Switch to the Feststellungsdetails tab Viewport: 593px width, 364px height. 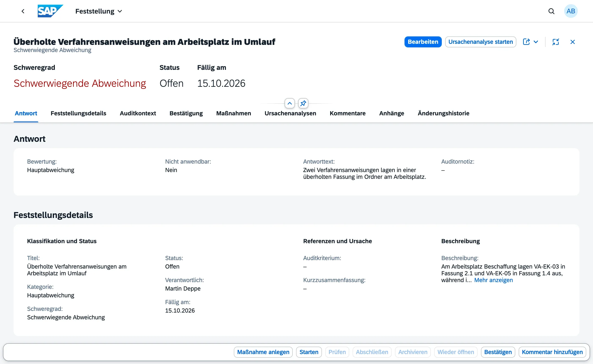78,113
